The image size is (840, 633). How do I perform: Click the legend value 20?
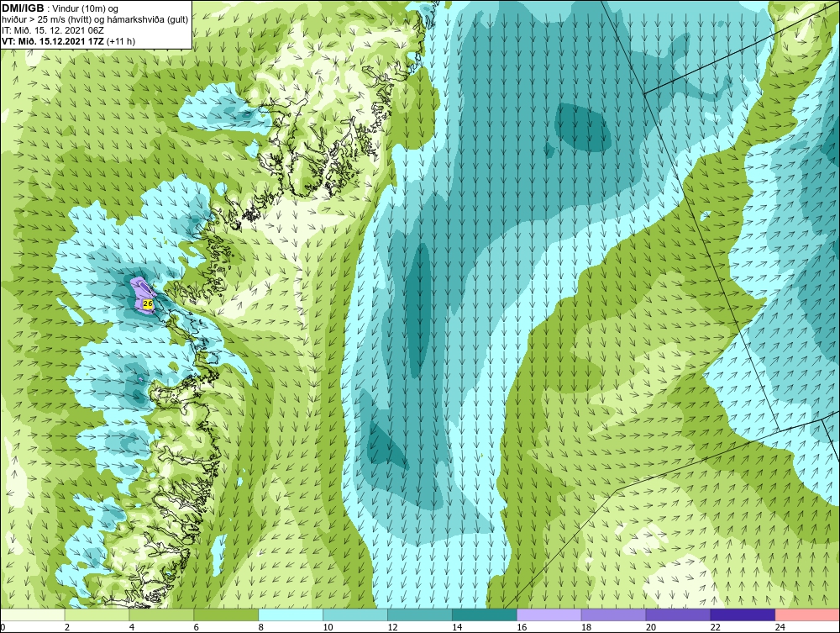point(651,627)
